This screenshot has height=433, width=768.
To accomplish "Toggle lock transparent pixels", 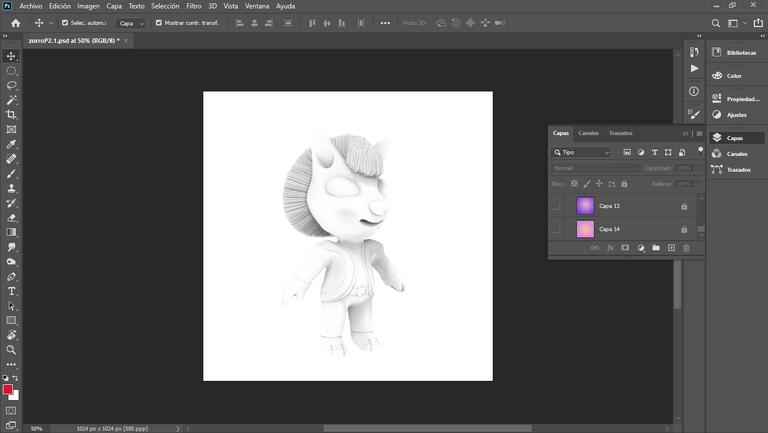I will pyautogui.click(x=574, y=184).
